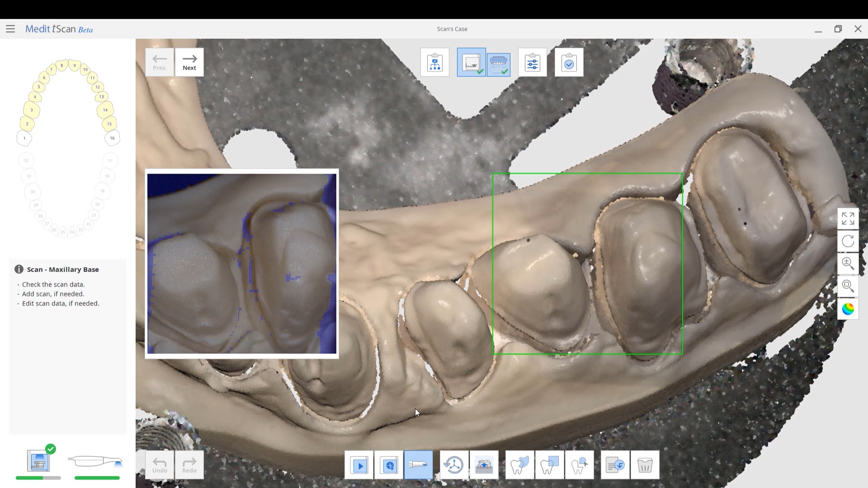The image size is (868, 488).
Task: Click the Redo button
Action: [x=189, y=465]
